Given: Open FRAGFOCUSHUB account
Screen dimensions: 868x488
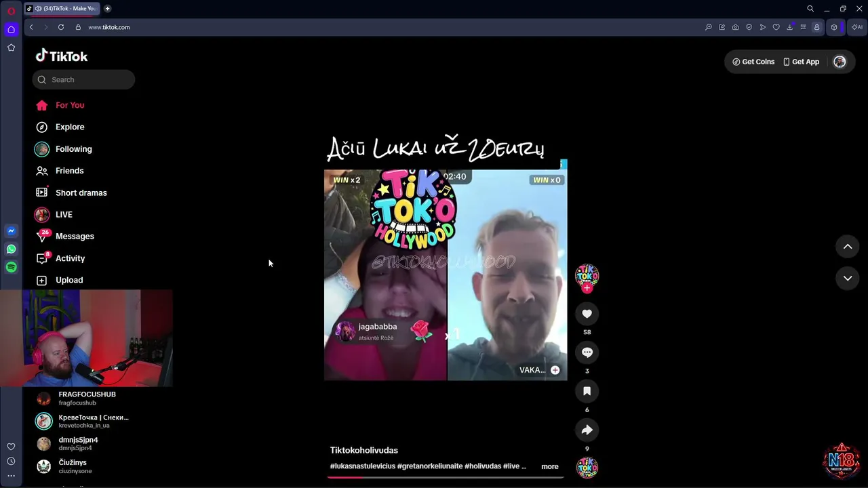Looking at the screenshot, I should click(88, 398).
